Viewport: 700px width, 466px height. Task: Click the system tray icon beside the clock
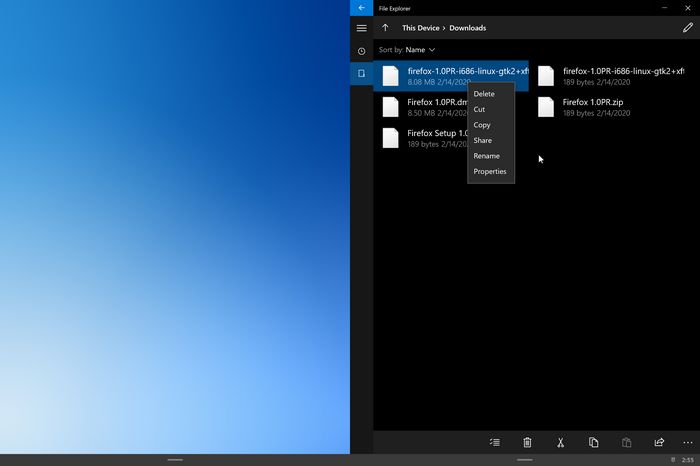tap(673, 460)
